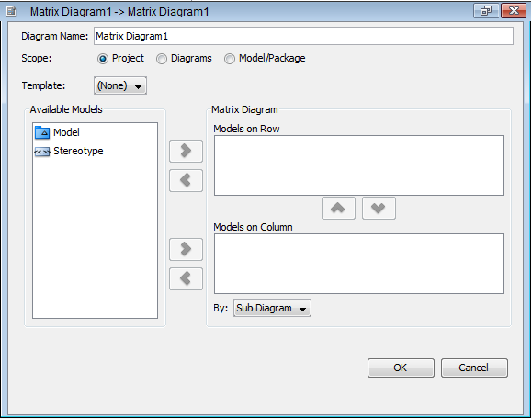Viewport: 532px width, 419px height.
Task: Click the Stereotype icon in Available Models
Action: 42,152
